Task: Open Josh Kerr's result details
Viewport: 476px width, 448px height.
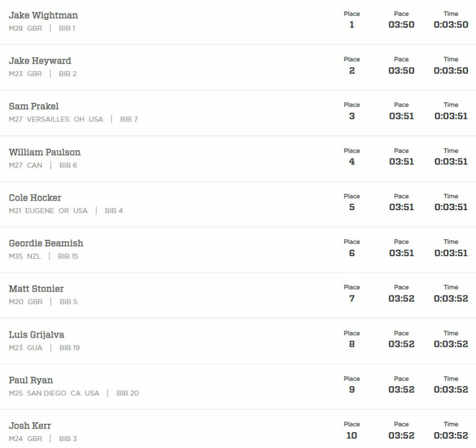Action: (30, 426)
